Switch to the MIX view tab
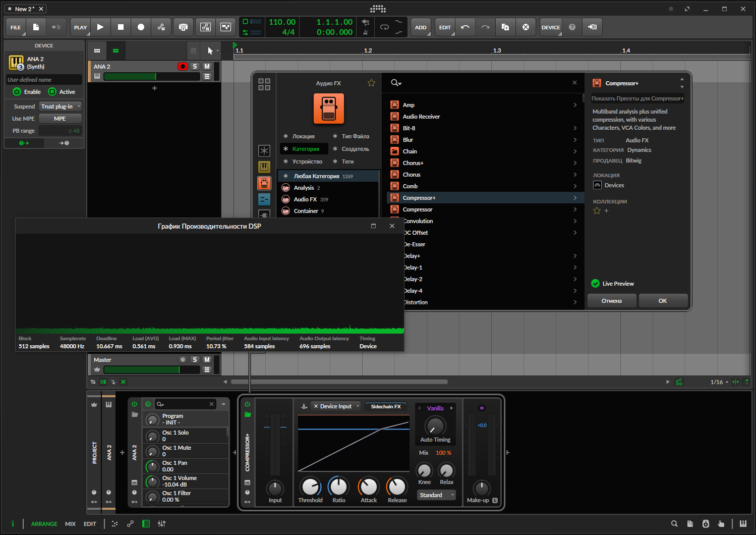 70,524
